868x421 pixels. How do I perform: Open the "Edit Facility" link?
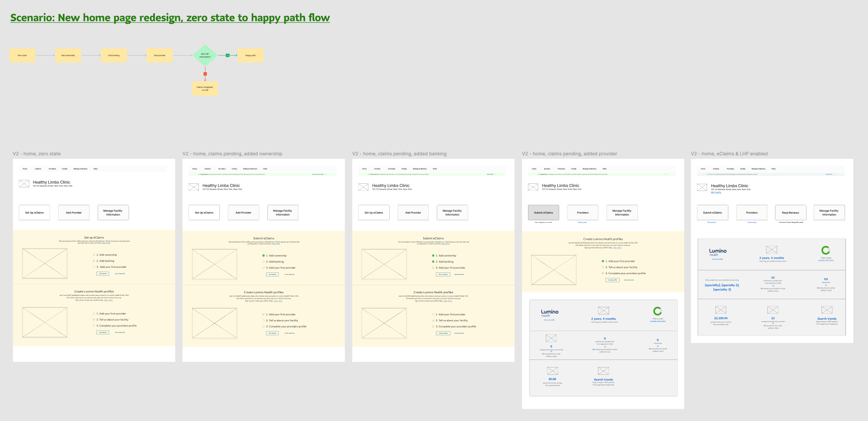[x=716, y=192]
